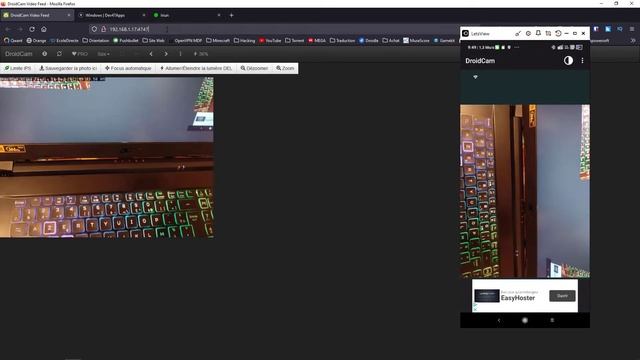The image size is (640, 360).
Task: Open the Orientation bookmarks folder
Action: 96,40
